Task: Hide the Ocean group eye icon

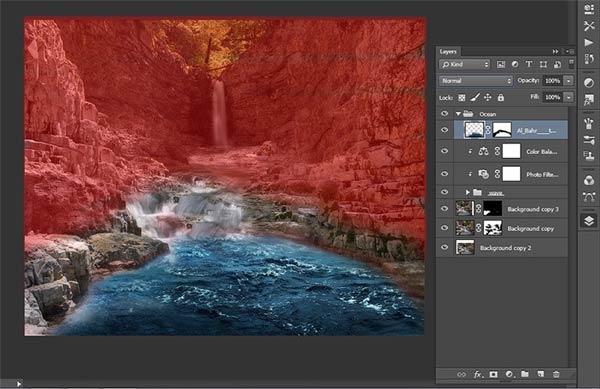Action: coord(444,114)
